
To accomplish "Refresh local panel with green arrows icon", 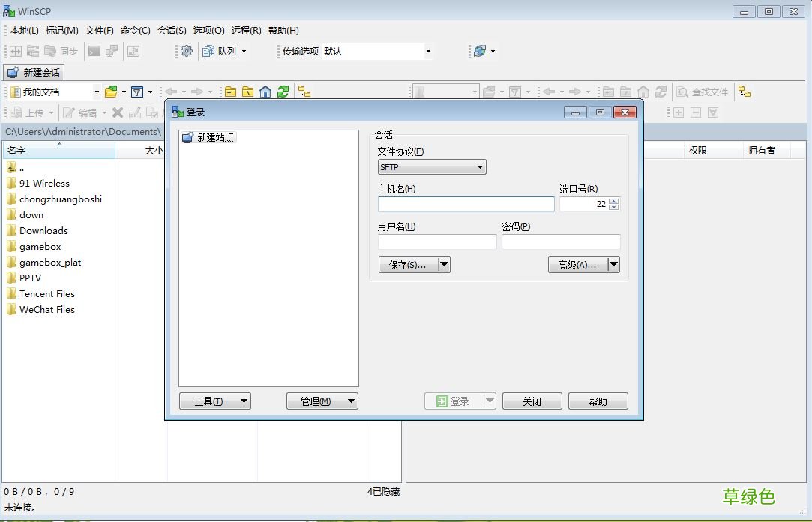I will 283,91.
